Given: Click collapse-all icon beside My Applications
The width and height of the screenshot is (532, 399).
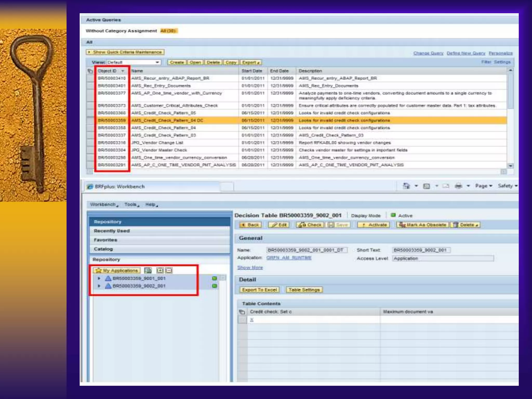Looking at the screenshot, I should pyautogui.click(x=169, y=270).
